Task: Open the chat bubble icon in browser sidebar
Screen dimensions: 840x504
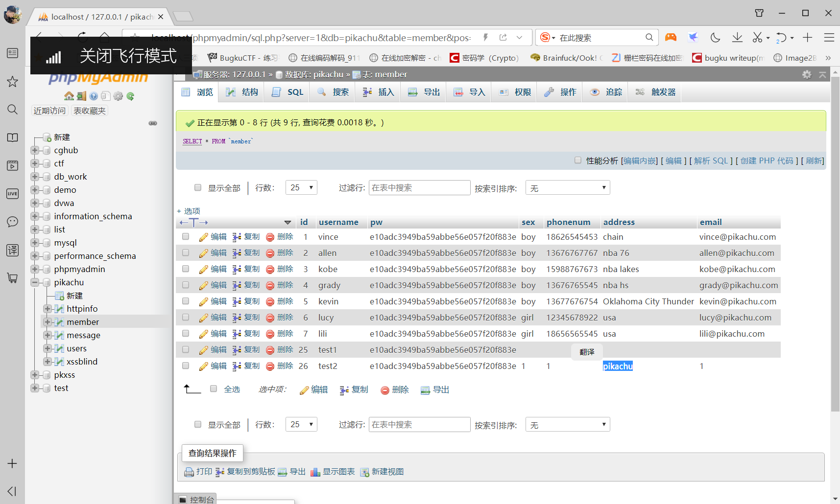Action: (x=12, y=222)
